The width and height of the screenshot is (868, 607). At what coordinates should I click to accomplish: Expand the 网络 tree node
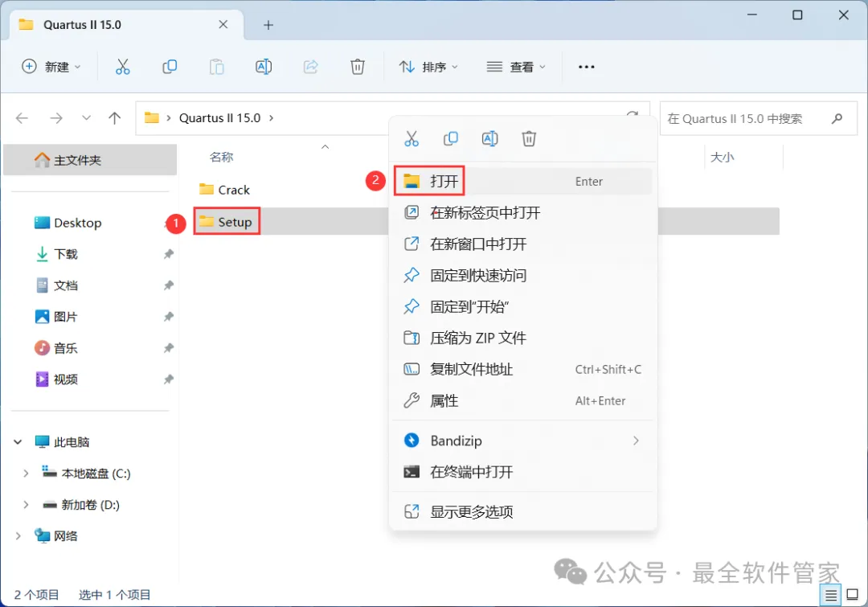(x=18, y=536)
